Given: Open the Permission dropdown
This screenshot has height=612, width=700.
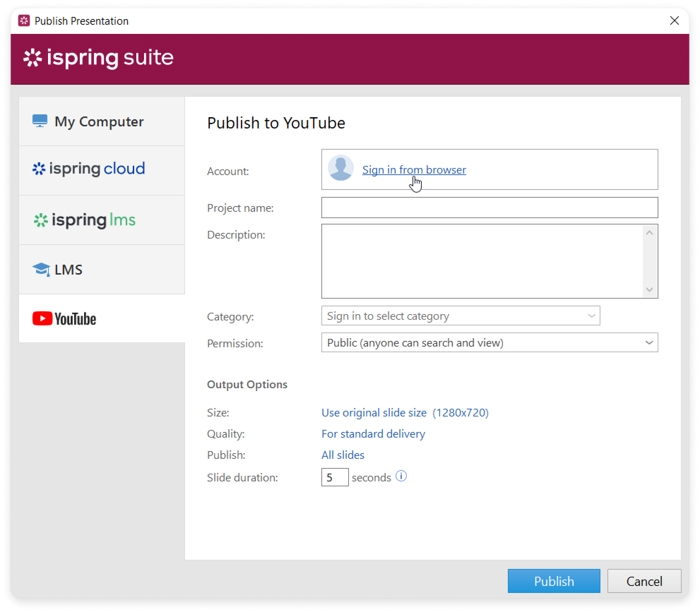Looking at the screenshot, I should pyautogui.click(x=489, y=342).
